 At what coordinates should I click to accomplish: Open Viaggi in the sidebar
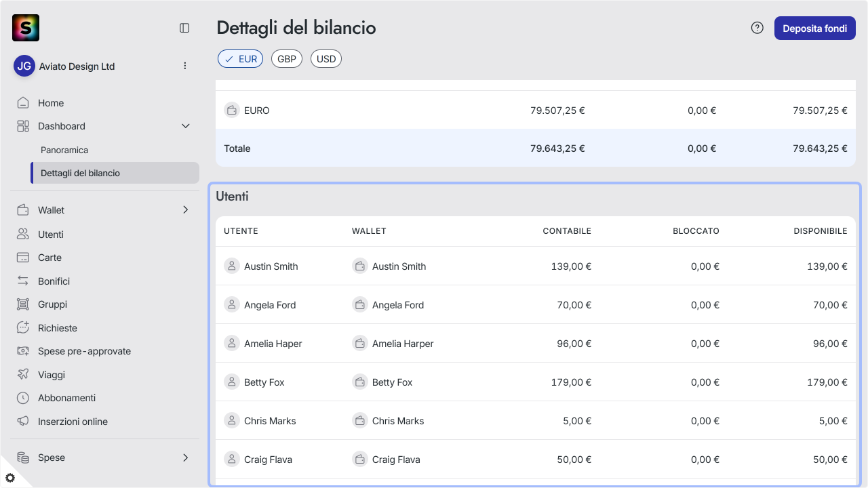(x=52, y=375)
